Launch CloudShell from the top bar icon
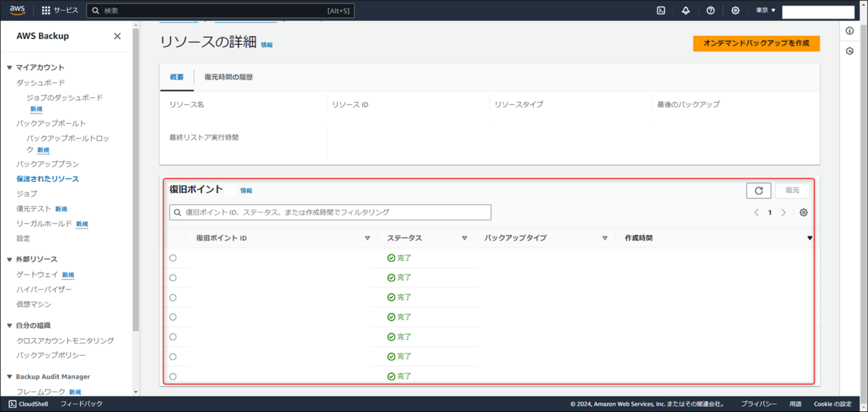This screenshot has height=412, width=868. coord(661,11)
